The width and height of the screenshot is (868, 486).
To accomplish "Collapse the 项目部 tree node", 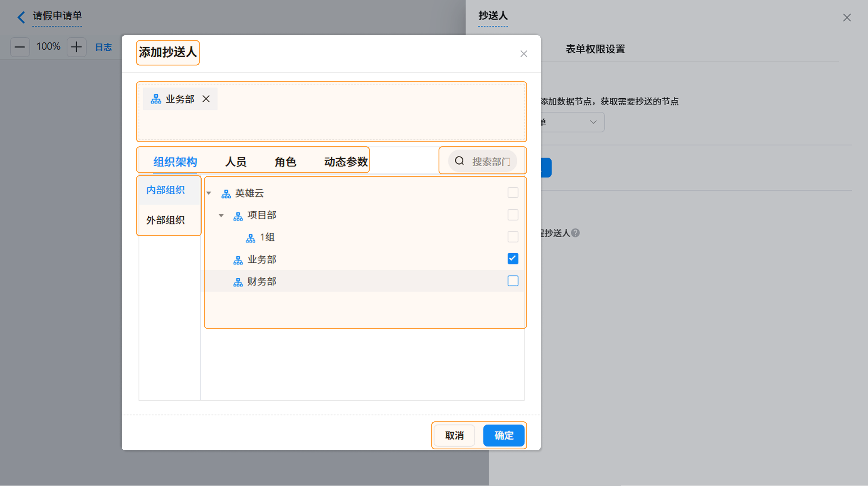I will click(x=221, y=215).
